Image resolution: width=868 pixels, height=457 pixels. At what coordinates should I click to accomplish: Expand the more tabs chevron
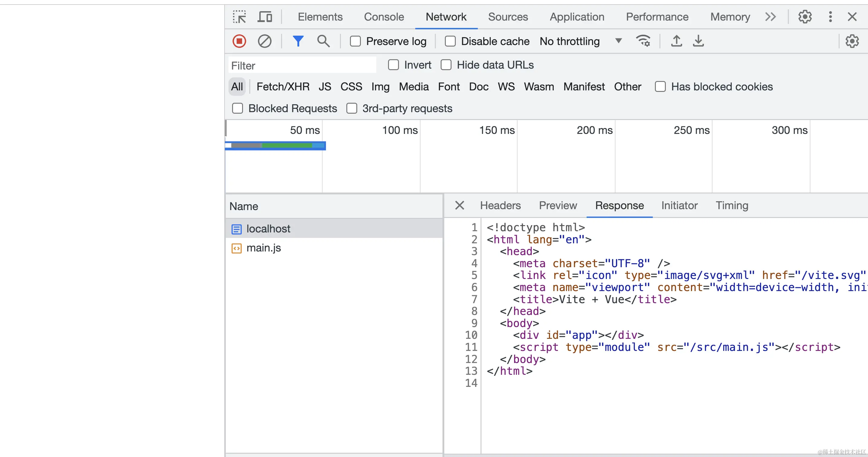coord(771,17)
